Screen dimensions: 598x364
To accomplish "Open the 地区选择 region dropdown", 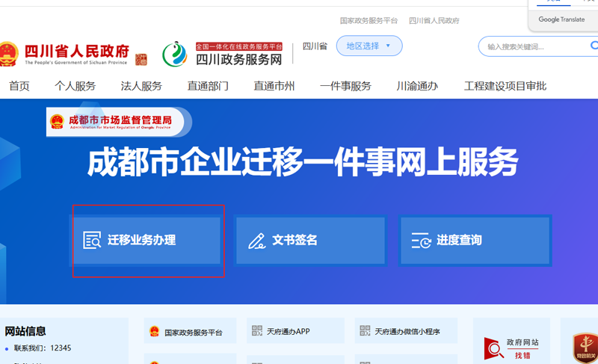I will (x=369, y=46).
